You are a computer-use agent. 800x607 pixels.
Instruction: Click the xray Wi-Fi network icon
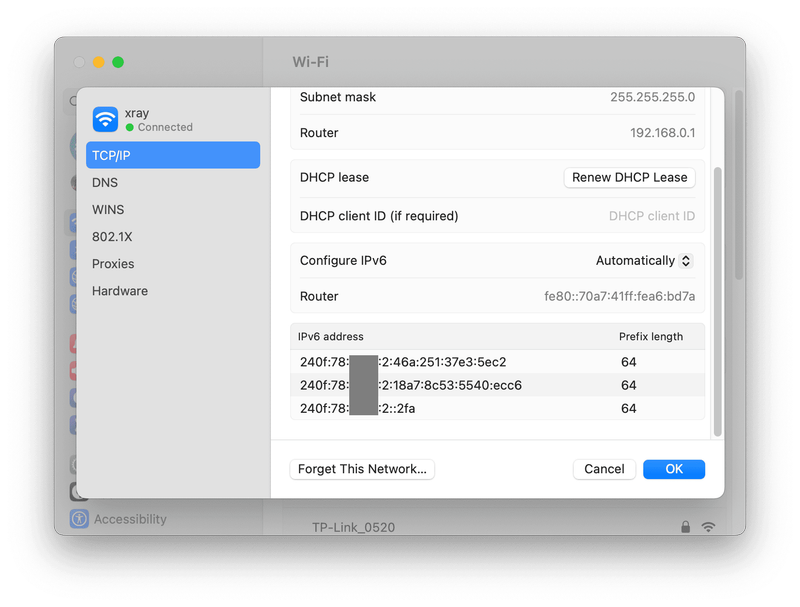[105, 120]
